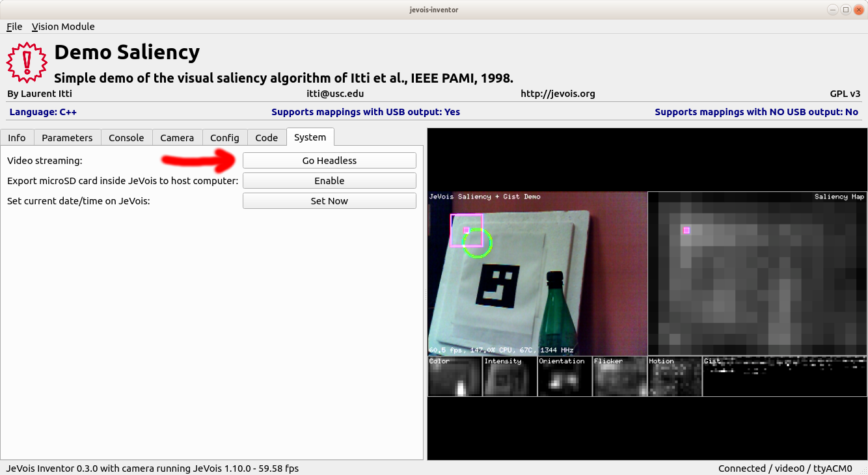Click the GPL v3 license text
The width and height of the screenshot is (868, 475).
(x=845, y=94)
